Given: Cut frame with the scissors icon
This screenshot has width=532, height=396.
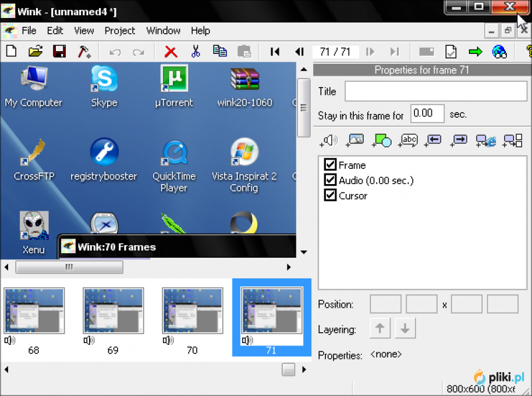Looking at the screenshot, I should click(196, 52).
